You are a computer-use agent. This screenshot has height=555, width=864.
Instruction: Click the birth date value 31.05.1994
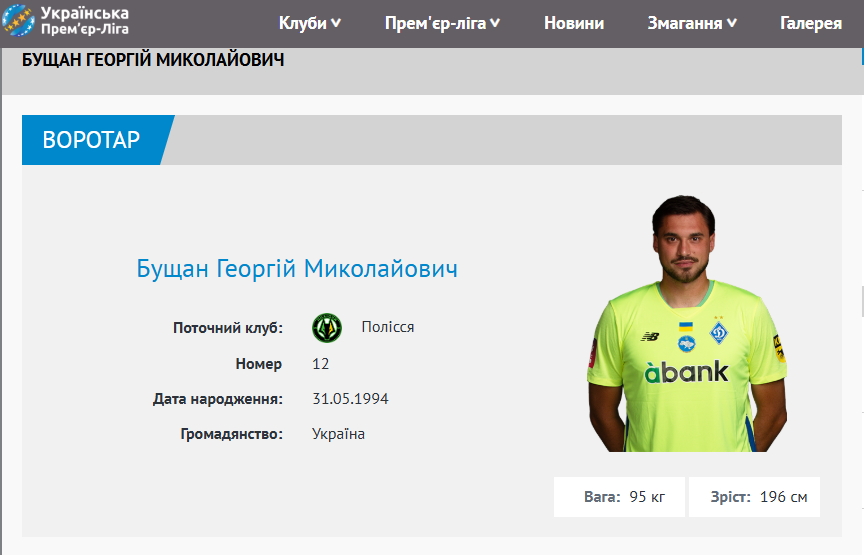[350, 398]
